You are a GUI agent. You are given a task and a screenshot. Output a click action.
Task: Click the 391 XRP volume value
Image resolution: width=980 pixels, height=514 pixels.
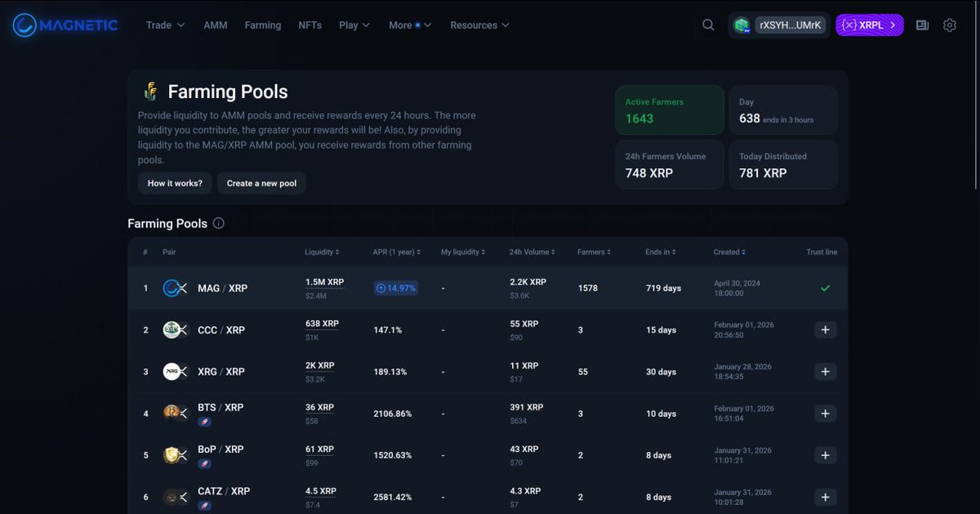point(527,407)
